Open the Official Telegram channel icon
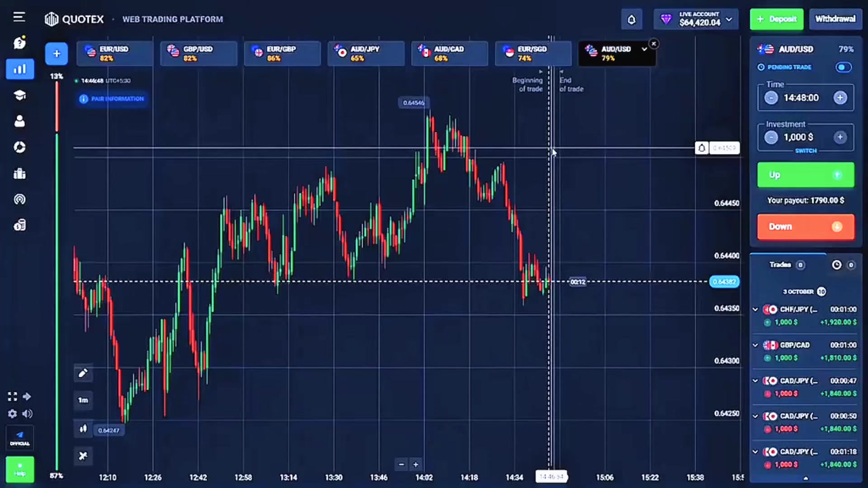 coord(19,438)
